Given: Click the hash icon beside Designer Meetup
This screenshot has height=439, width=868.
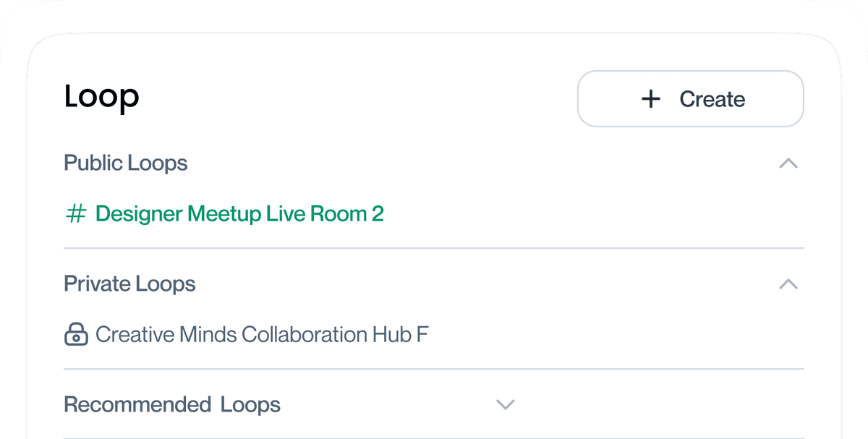Looking at the screenshot, I should (76, 214).
